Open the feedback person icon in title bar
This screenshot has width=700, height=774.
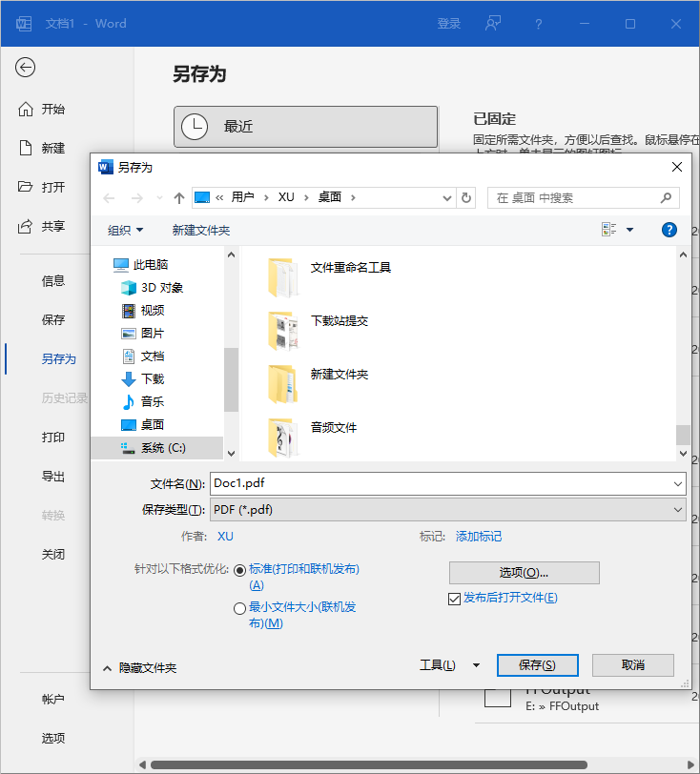tap(493, 23)
